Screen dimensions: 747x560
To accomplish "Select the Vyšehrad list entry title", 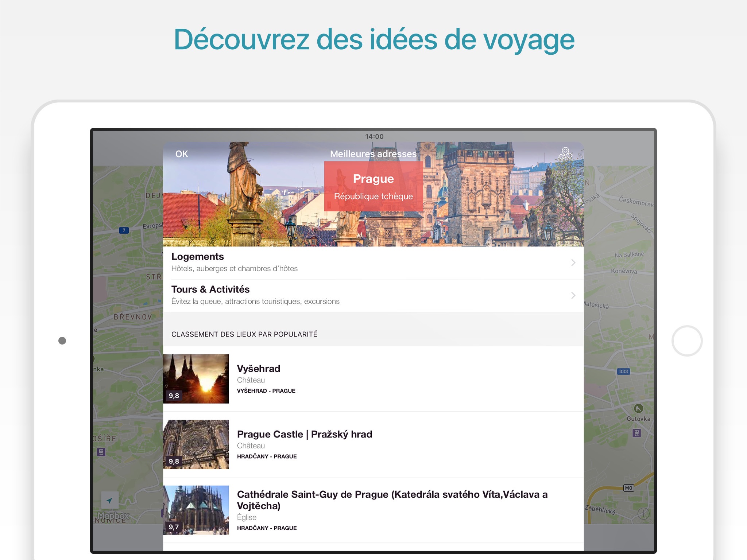I will click(259, 369).
